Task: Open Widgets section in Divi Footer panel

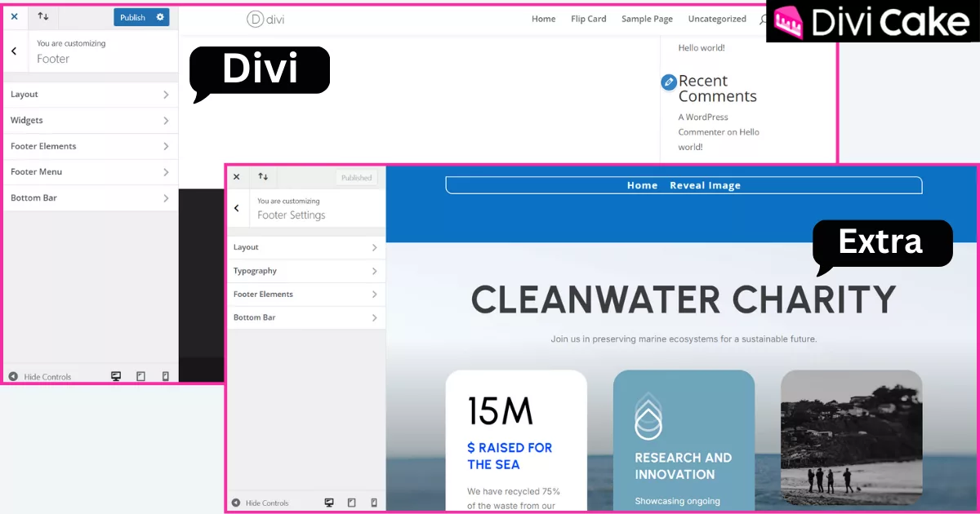Action: click(90, 121)
